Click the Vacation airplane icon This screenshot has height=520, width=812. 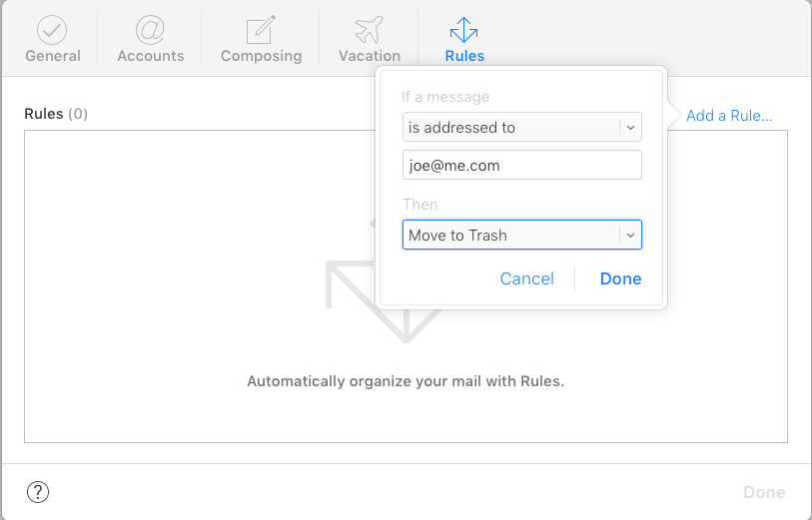click(x=369, y=30)
